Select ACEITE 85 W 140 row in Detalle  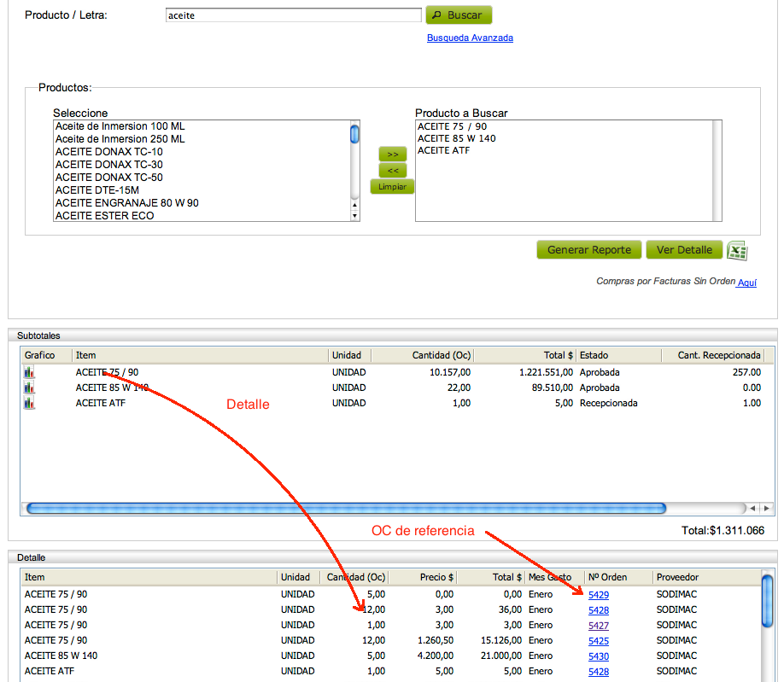(390, 656)
